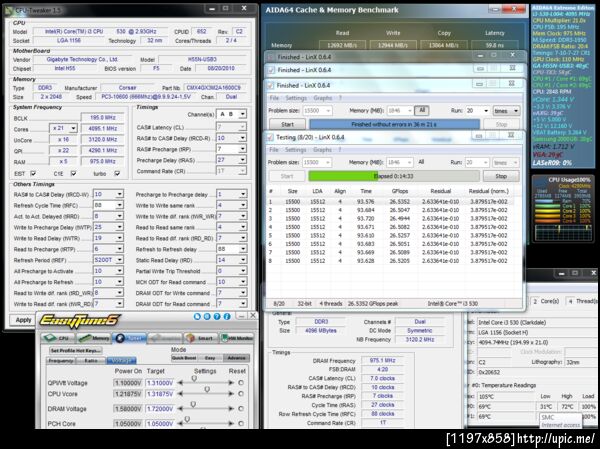Increase CPU Vcore with right arrow
Screen dimensions: 600x449
pyautogui.click(x=231, y=393)
